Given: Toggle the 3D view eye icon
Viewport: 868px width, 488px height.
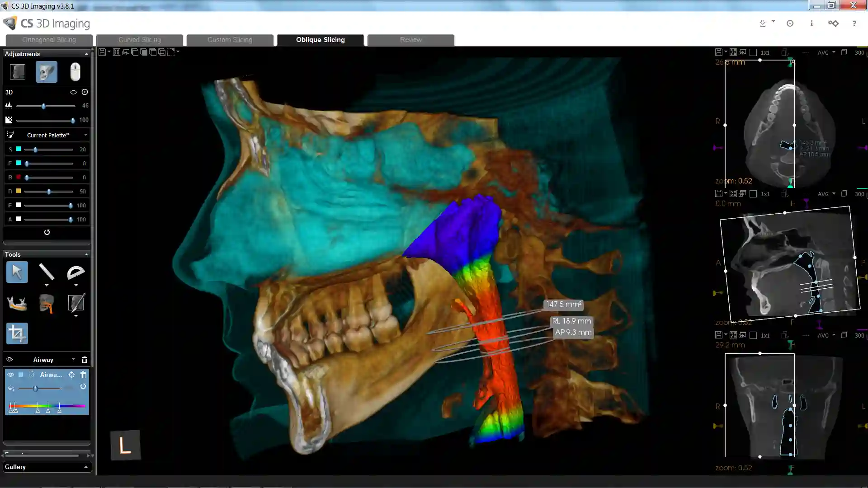Looking at the screenshot, I should point(73,92).
